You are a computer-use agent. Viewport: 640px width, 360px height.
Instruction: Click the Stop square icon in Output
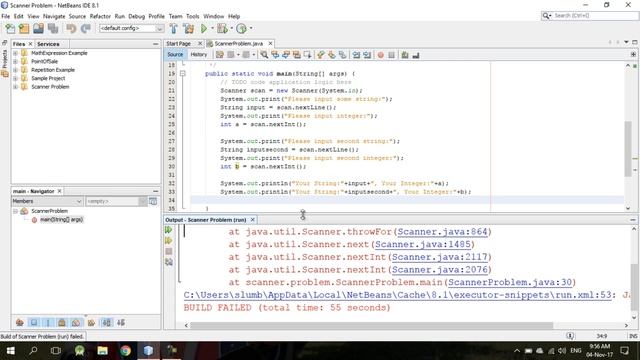169,251
